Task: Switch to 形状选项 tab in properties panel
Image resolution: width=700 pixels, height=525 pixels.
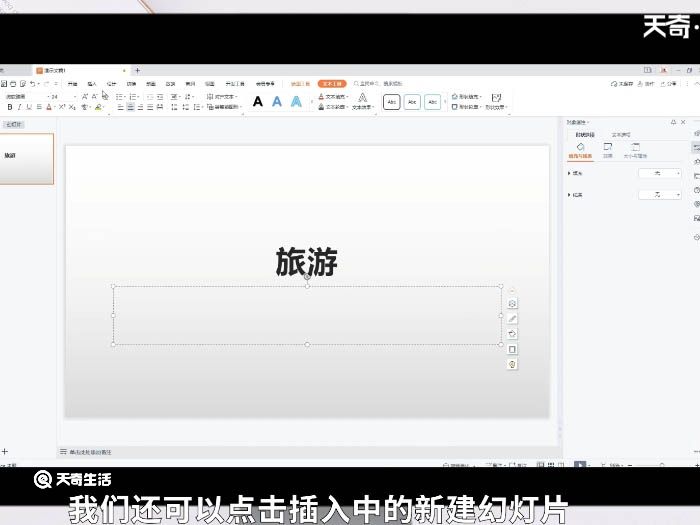Action: point(584,134)
